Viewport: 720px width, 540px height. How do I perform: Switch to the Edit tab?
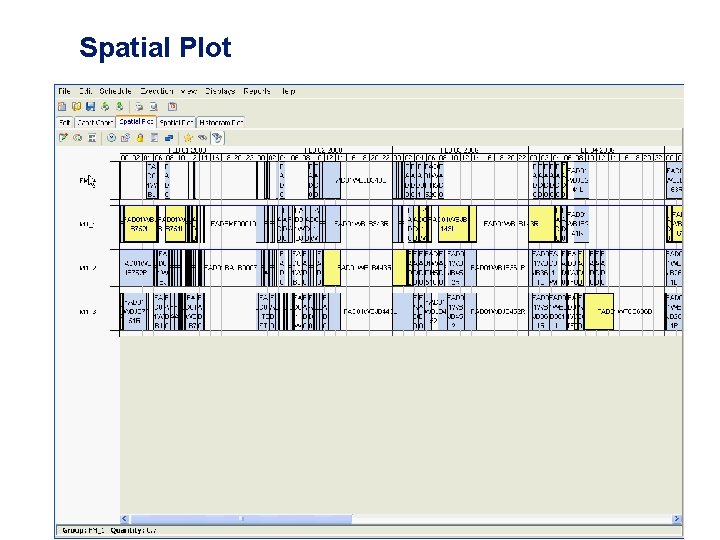(65, 123)
